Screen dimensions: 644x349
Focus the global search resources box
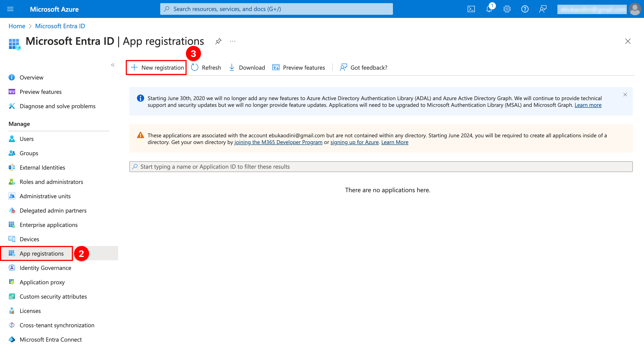coord(277,9)
